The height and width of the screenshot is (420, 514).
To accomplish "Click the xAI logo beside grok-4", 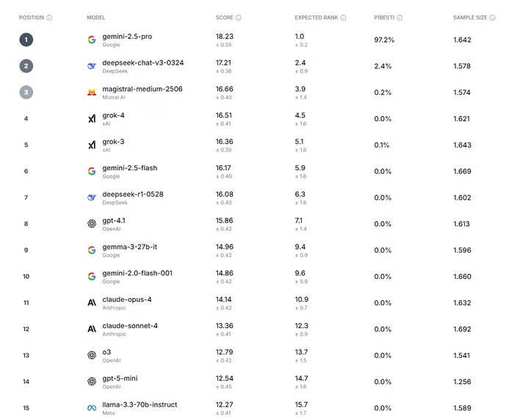I will click(92, 119).
